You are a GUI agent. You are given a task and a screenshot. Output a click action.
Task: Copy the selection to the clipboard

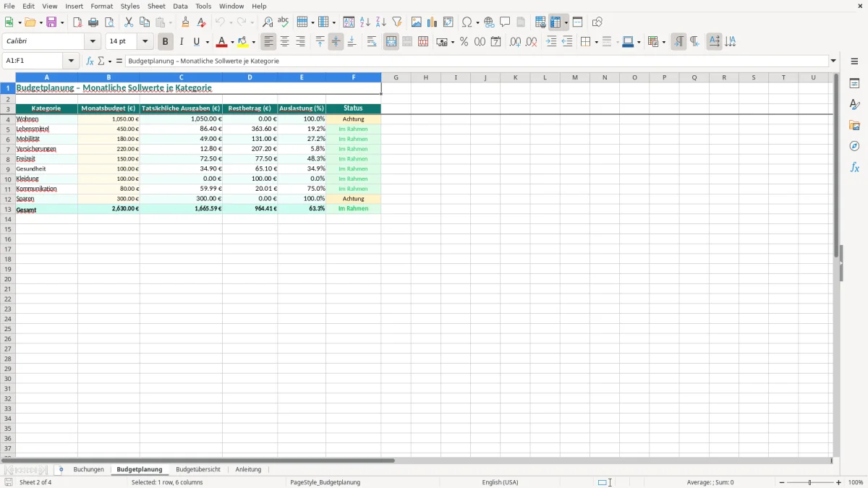(x=145, y=22)
